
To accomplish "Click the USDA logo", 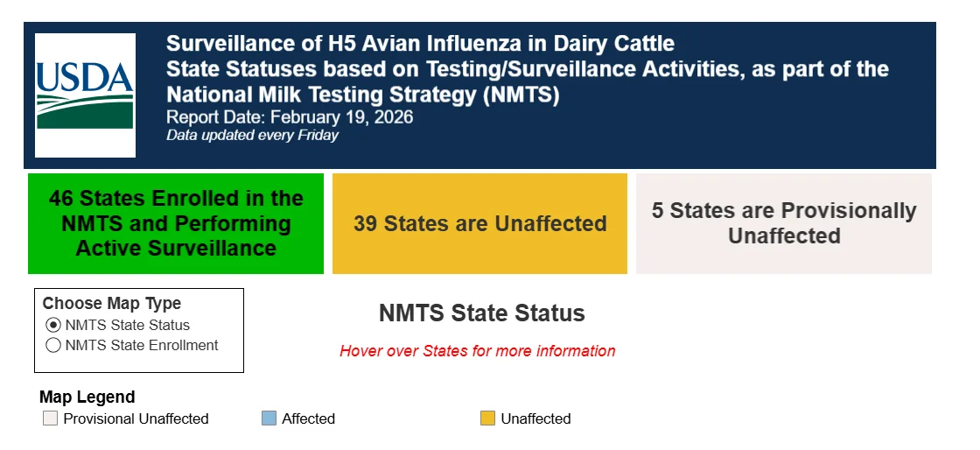I will click(x=85, y=95).
